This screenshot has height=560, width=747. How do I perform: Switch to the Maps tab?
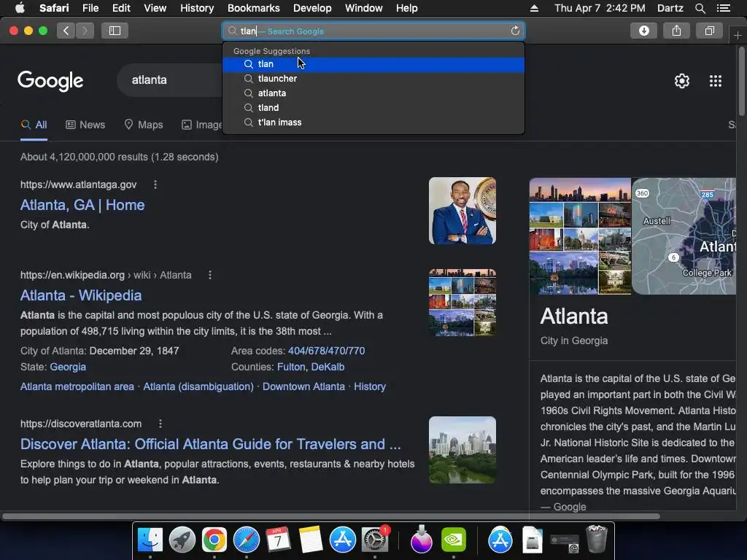click(x=144, y=125)
